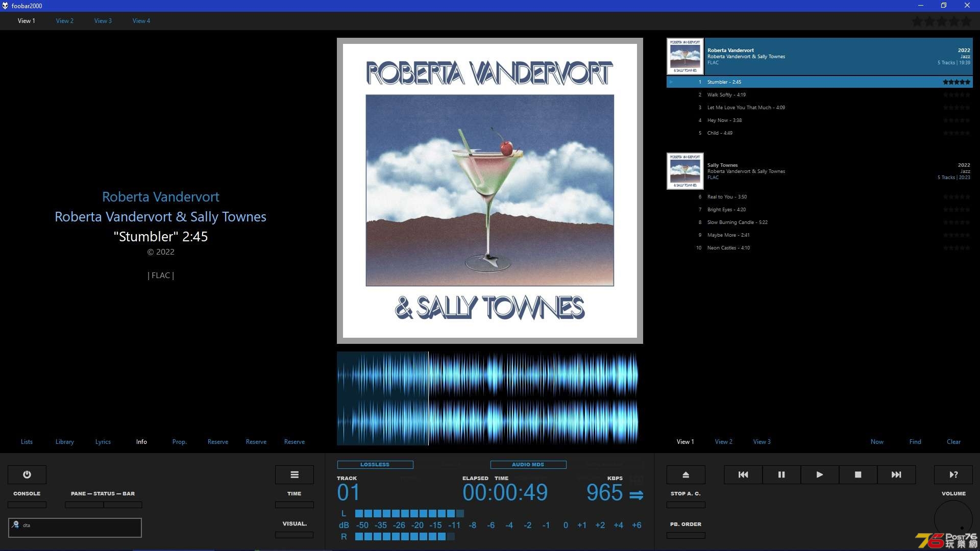Click the Clear button in playlist
This screenshot has height=551, width=980.
coord(953,442)
